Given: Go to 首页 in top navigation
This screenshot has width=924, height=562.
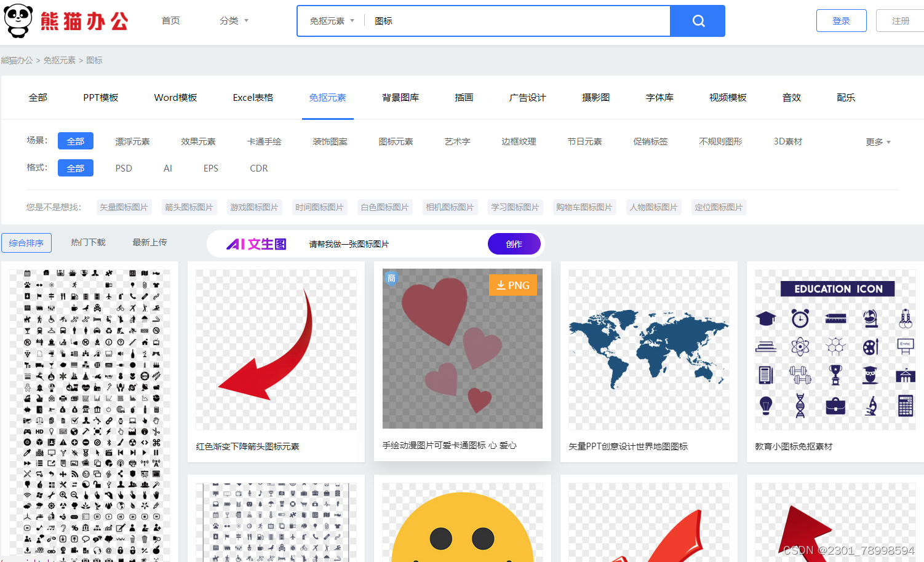Looking at the screenshot, I should point(170,21).
